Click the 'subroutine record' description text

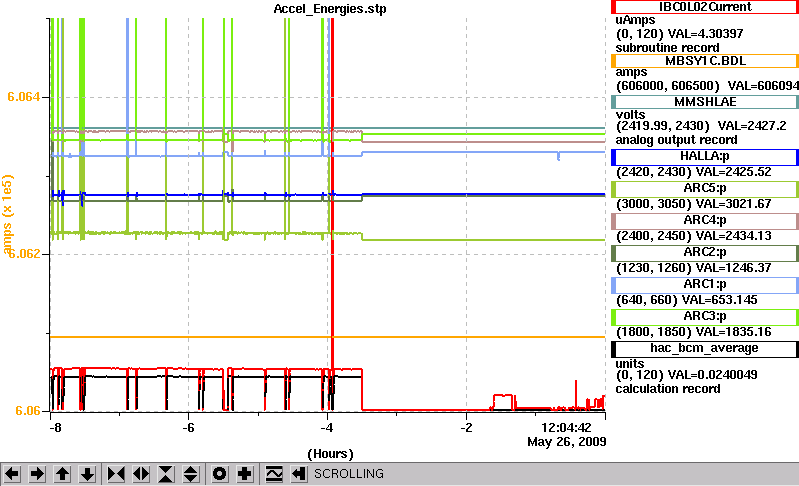667,48
